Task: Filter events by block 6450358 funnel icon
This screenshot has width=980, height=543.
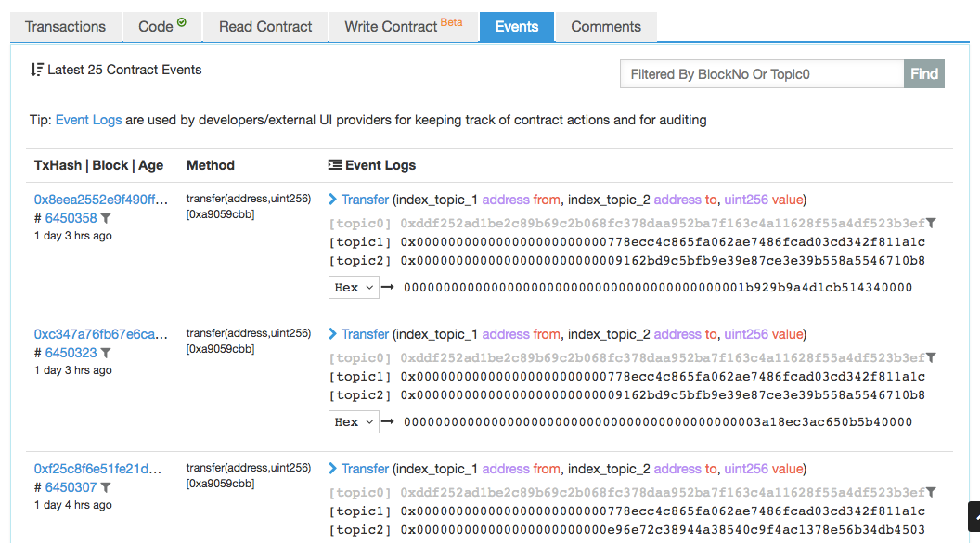Action: tap(106, 219)
